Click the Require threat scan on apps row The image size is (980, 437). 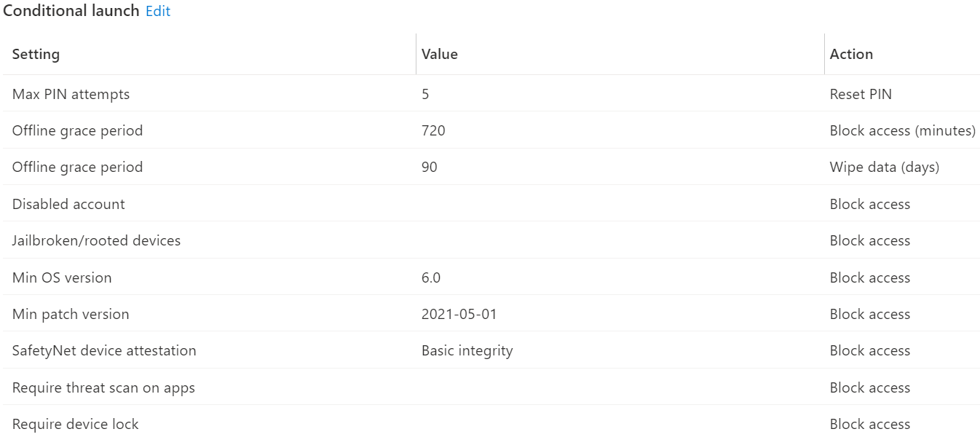103,387
